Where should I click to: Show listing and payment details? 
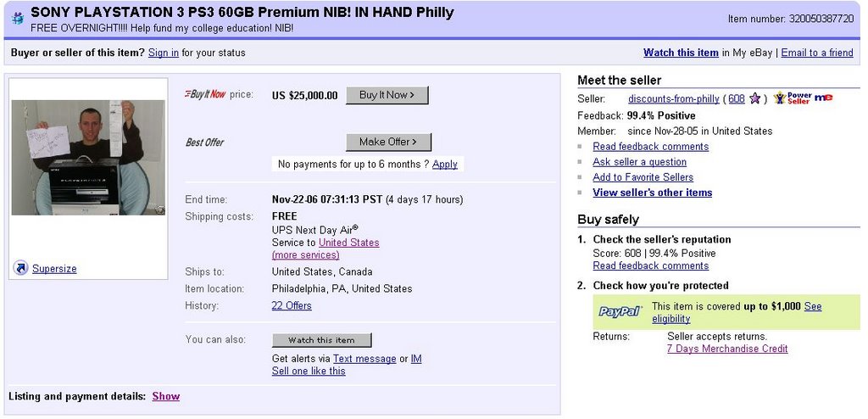click(x=166, y=396)
